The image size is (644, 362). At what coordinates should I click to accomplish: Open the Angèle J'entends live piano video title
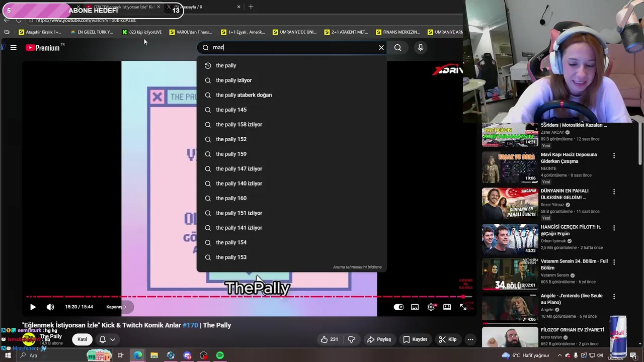pyautogui.click(x=572, y=299)
